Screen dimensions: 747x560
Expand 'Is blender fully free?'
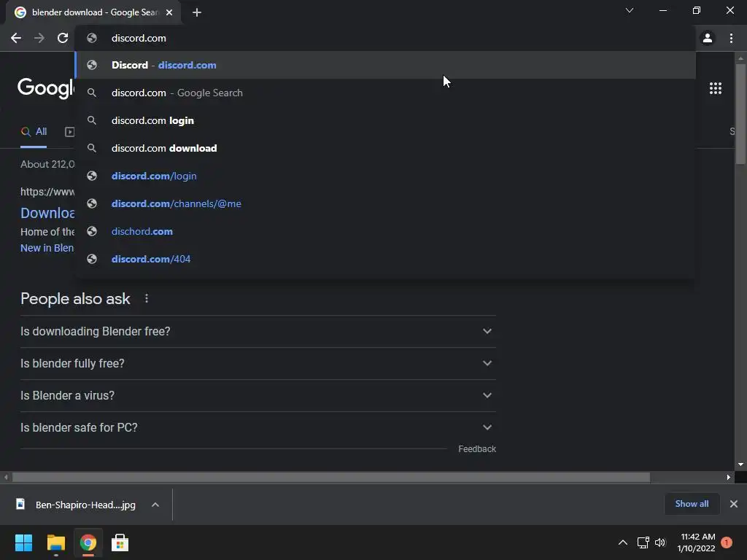pos(258,363)
